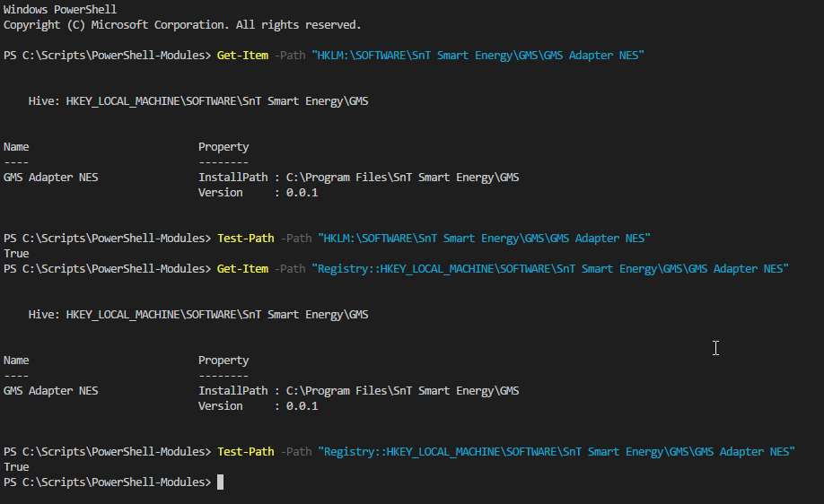Click the blinking cursor at the final prompt

click(x=220, y=482)
